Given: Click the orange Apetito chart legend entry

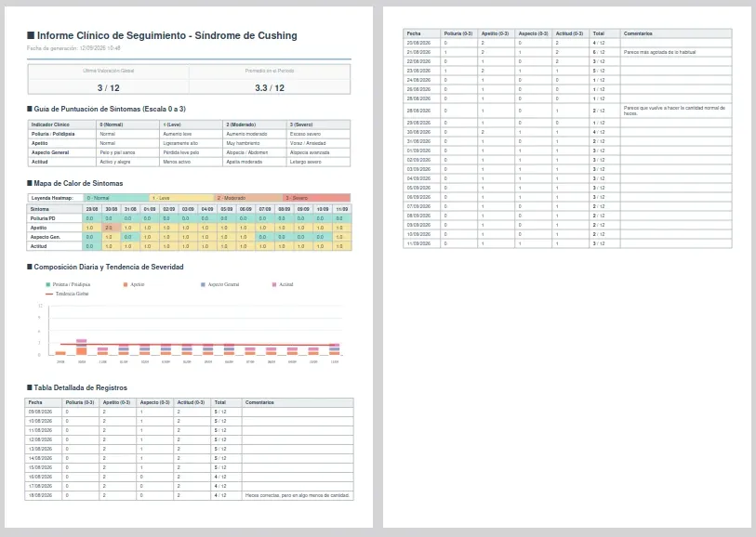Looking at the screenshot, I should (134, 284).
